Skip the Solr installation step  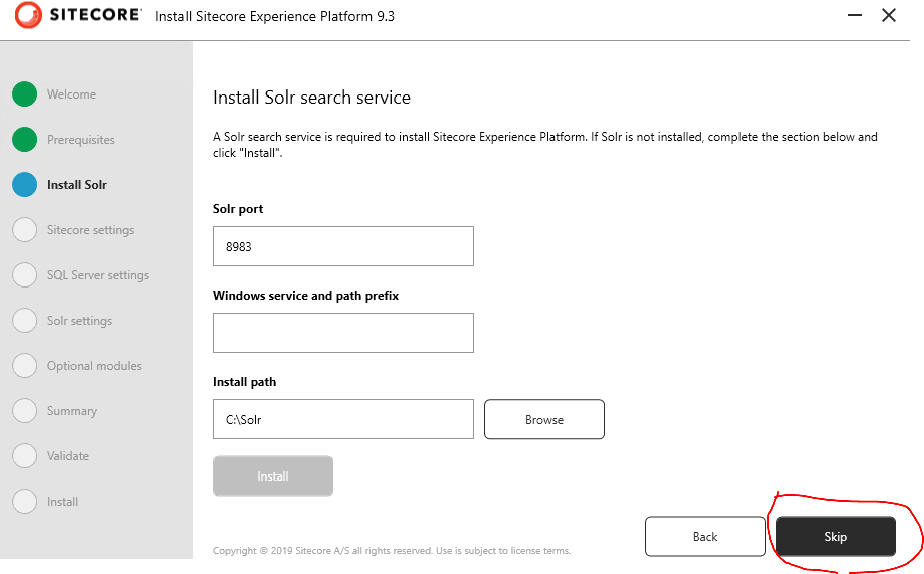(x=836, y=536)
